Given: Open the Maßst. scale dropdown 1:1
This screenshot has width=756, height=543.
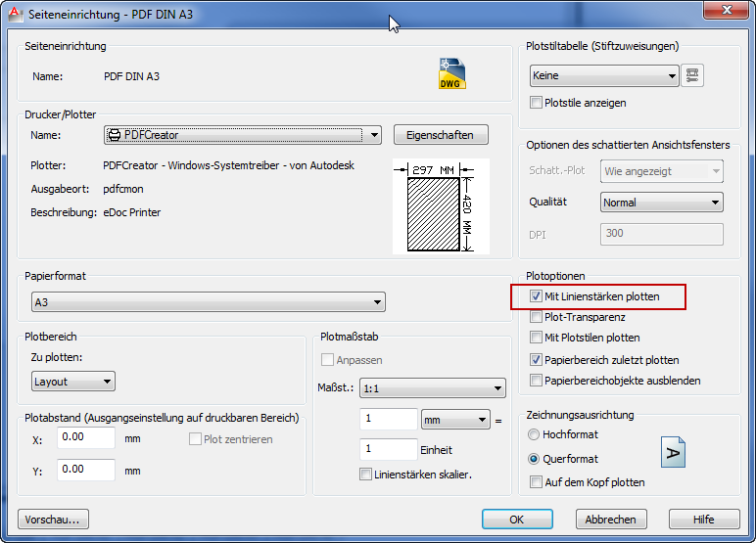Looking at the screenshot, I should pos(433,388).
